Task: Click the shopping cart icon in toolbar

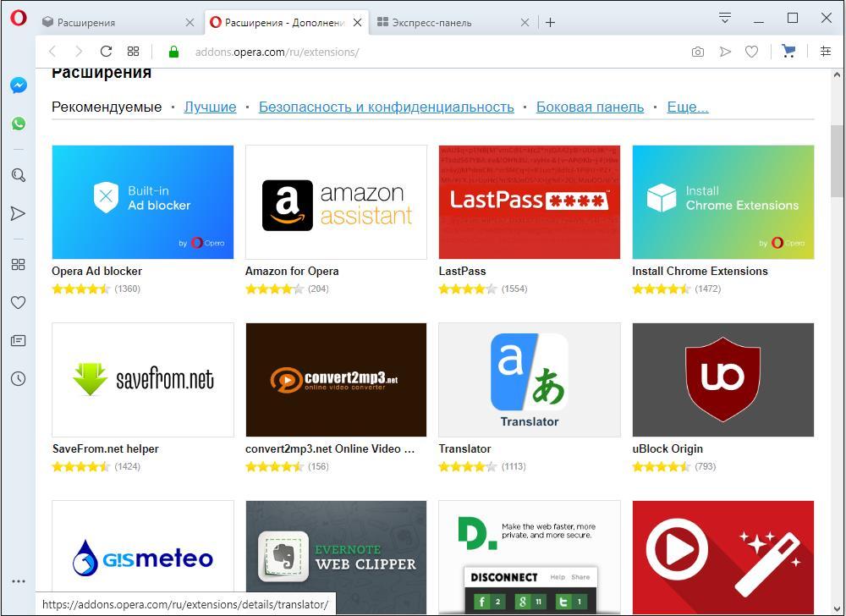Action: click(x=788, y=52)
